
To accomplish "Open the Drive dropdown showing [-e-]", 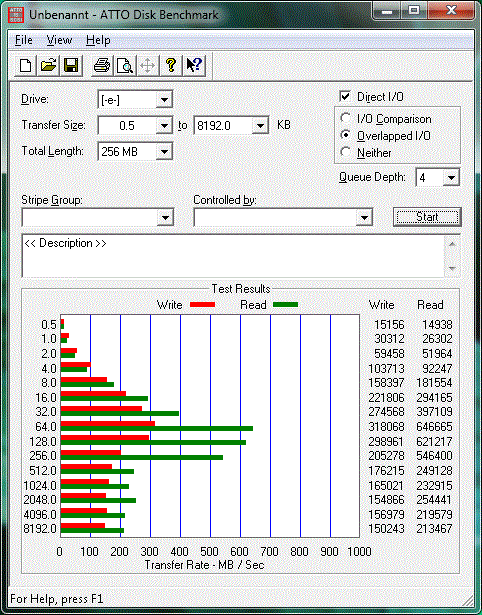I will point(164,100).
